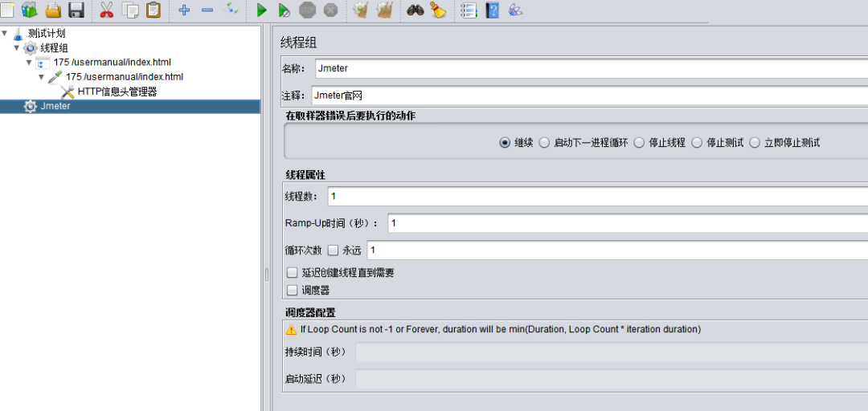Click the 线程属性 section label
868x411 pixels.
305,174
